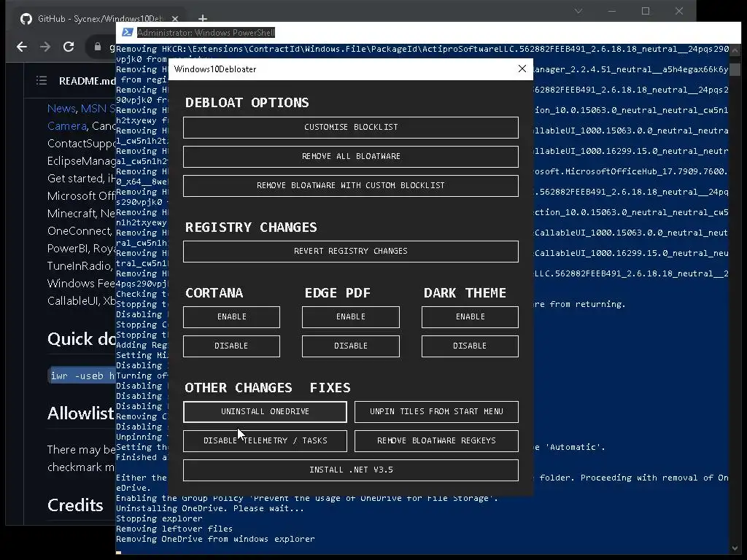747x560 pixels.
Task: Click Install .NET V3.5 button
Action: pos(351,470)
